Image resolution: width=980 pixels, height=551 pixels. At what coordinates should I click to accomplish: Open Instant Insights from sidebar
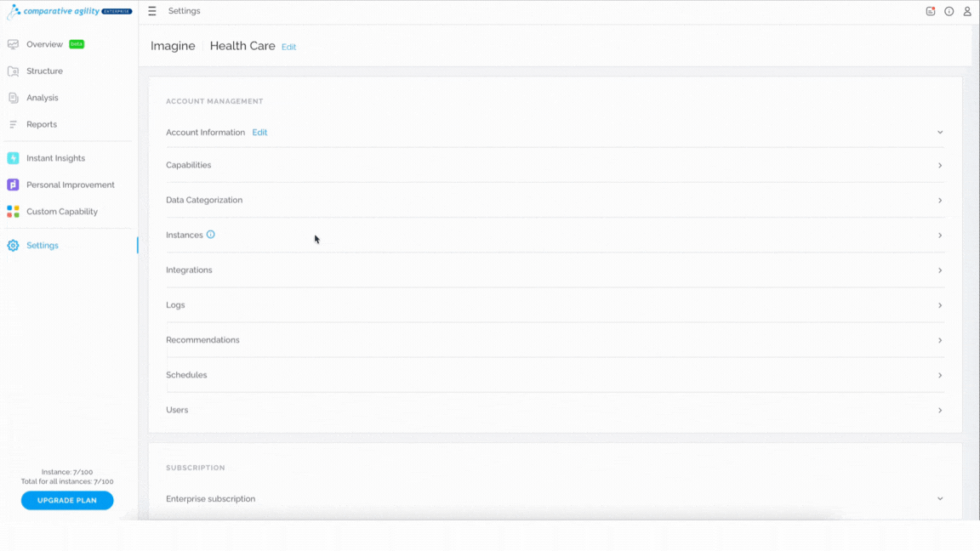click(x=55, y=158)
